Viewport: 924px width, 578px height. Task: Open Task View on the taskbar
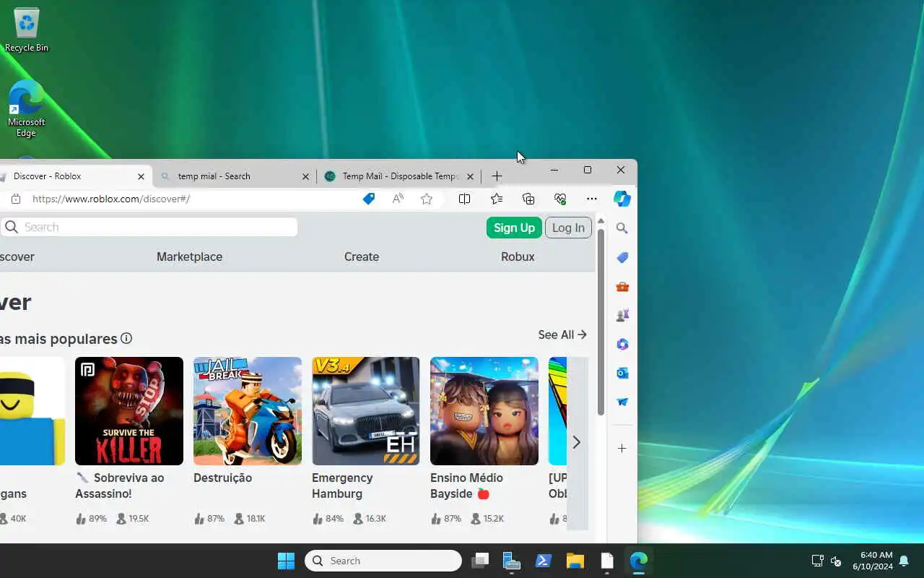tap(480, 561)
